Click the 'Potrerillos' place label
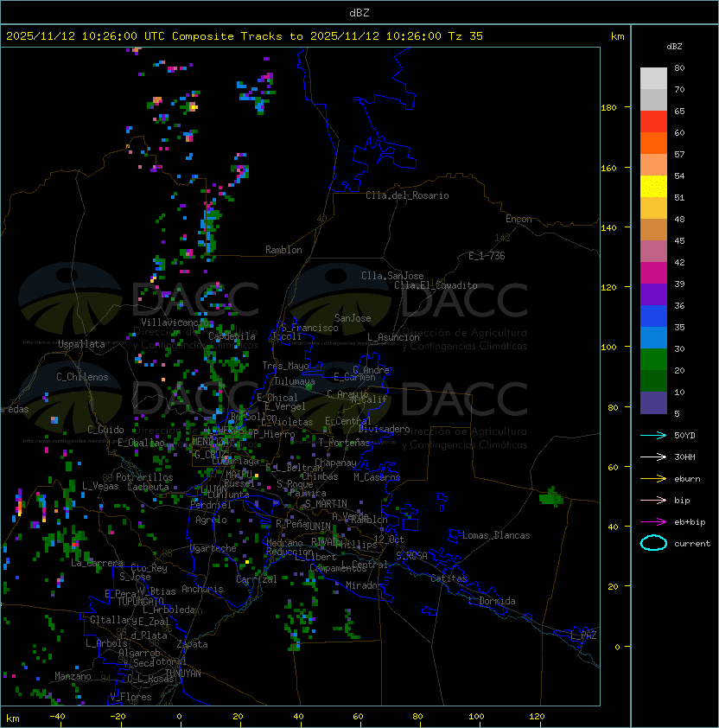The image size is (719, 728). click(144, 477)
